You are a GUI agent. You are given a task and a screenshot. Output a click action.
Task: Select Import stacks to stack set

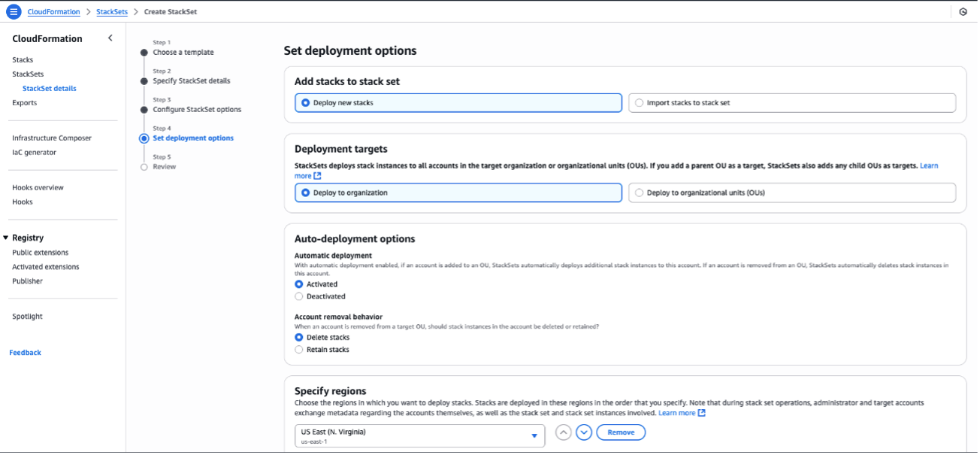(640, 102)
